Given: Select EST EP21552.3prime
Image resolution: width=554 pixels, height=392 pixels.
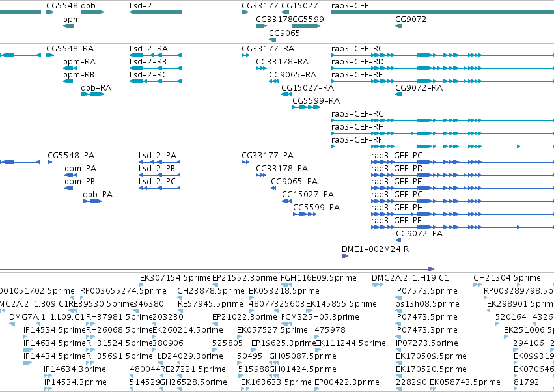Looking at the screenshot, I should click(x=245, y=278).
